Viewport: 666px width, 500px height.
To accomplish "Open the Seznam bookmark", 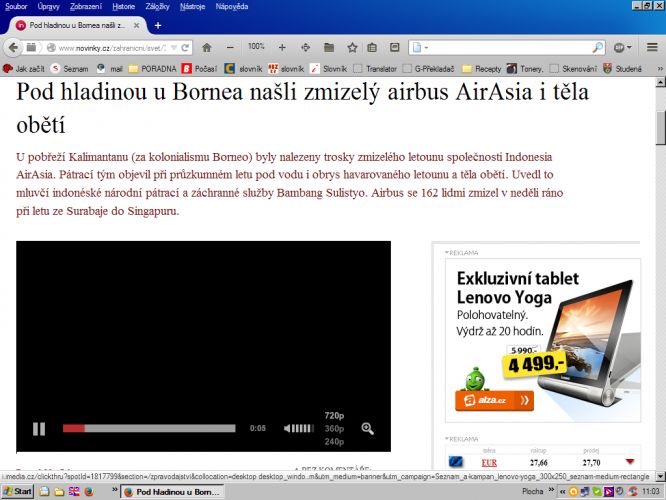I will click(x=70, y=68).
